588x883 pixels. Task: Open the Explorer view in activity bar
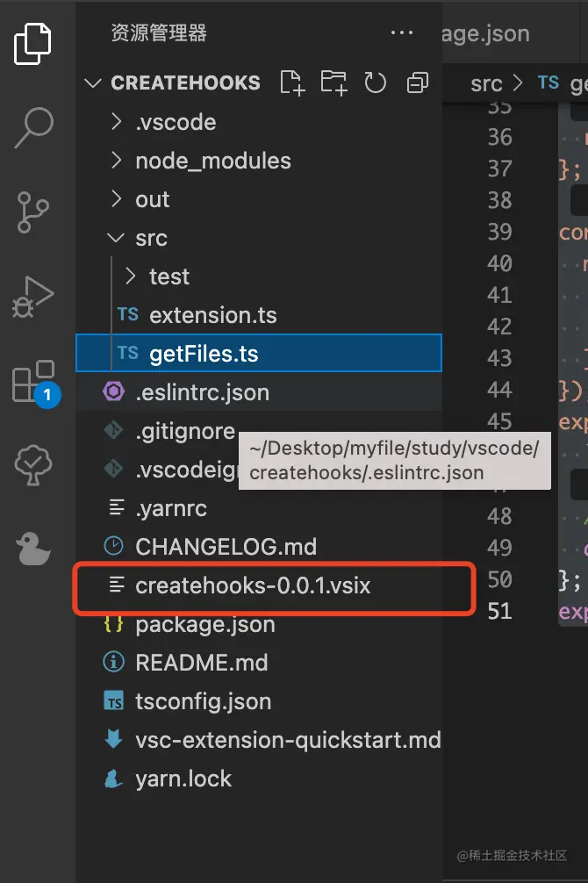tap(33, 44)
